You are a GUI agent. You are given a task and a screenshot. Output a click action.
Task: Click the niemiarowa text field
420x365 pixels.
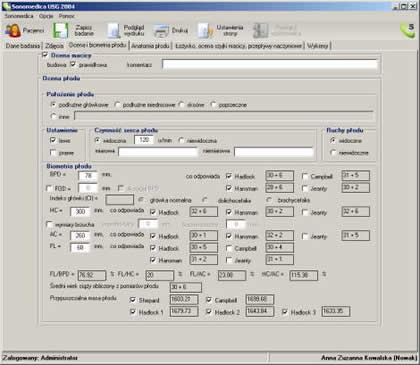[274, 152]
